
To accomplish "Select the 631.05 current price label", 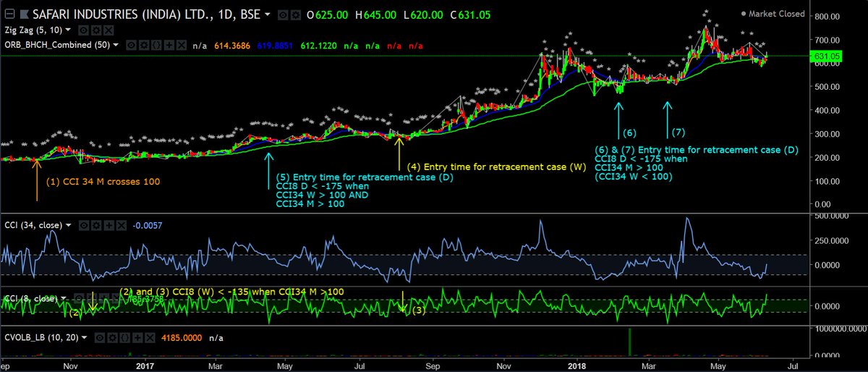I will pyautogui.click(x=827, y=56).
